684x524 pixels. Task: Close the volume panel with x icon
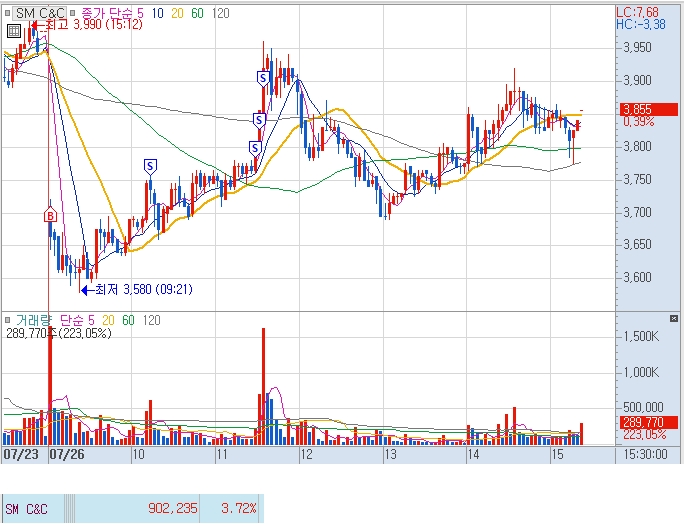point(674,319)
